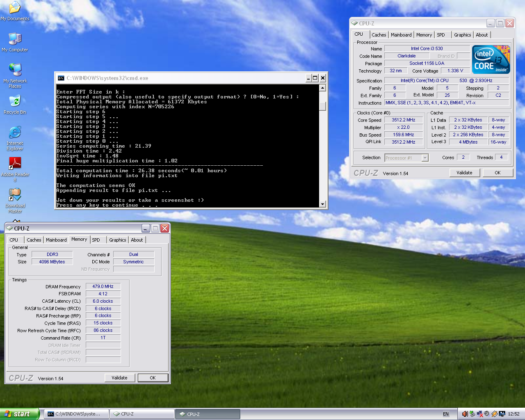
Task: Click Validate in memory CPU-Z window
Action: (119, 378)
